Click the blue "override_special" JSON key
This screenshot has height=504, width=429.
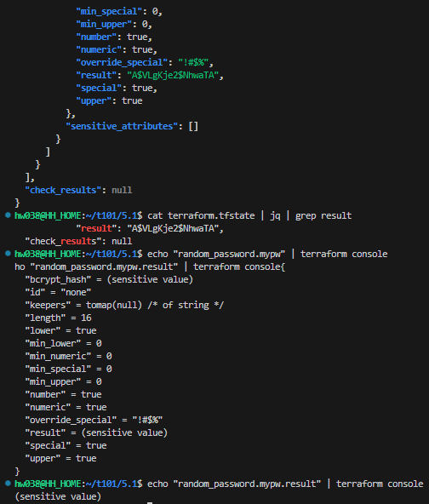[x=122, y=62]
